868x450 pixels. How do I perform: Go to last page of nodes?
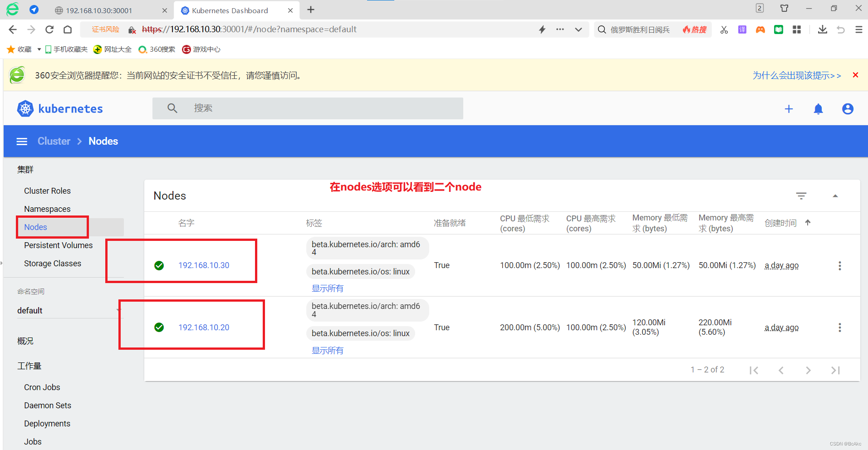(835, 370)
